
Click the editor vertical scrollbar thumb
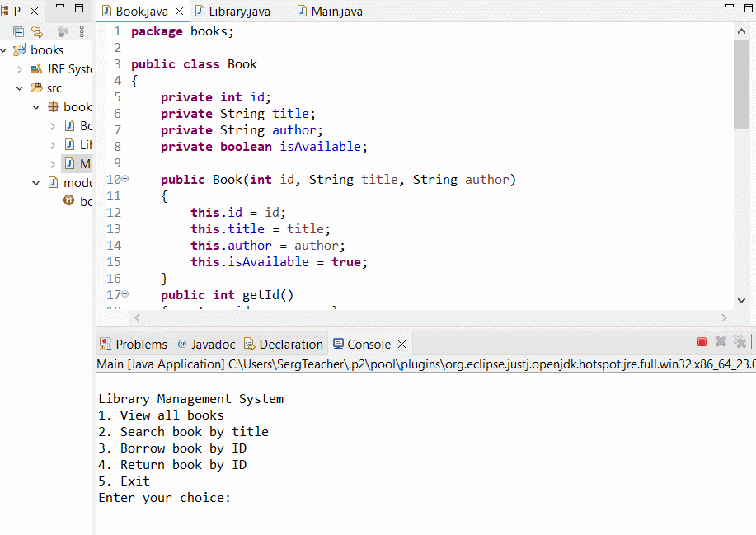click(741, 85)
